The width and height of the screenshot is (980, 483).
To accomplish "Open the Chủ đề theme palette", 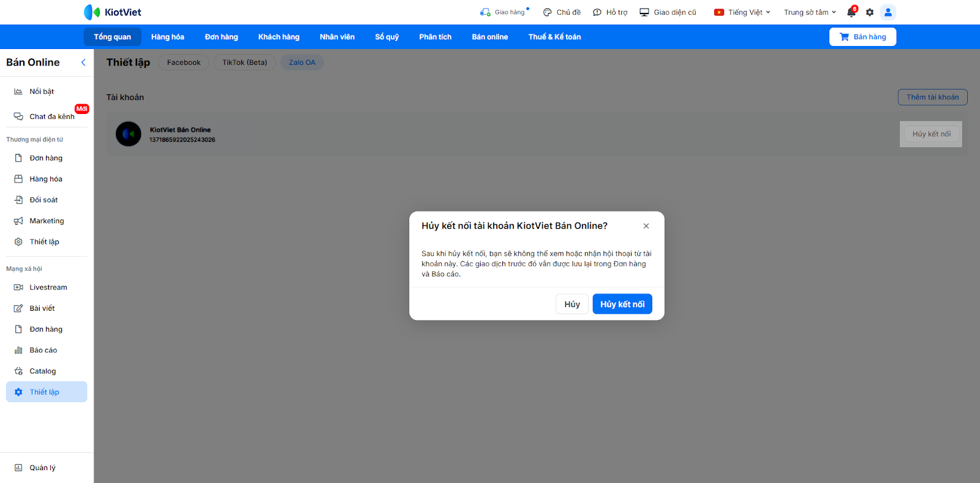I will (x=562, y=12).
